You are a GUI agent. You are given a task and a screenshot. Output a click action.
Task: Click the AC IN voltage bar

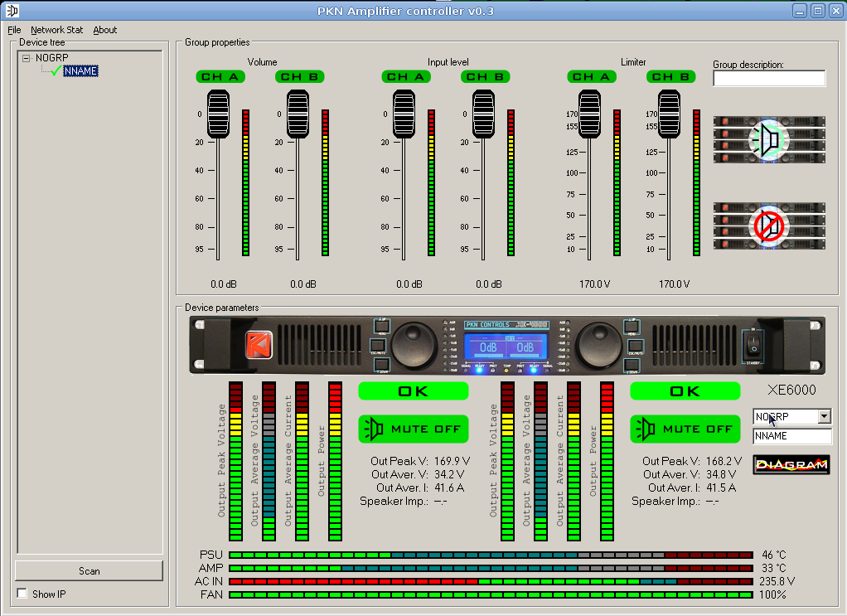(491, 581)
